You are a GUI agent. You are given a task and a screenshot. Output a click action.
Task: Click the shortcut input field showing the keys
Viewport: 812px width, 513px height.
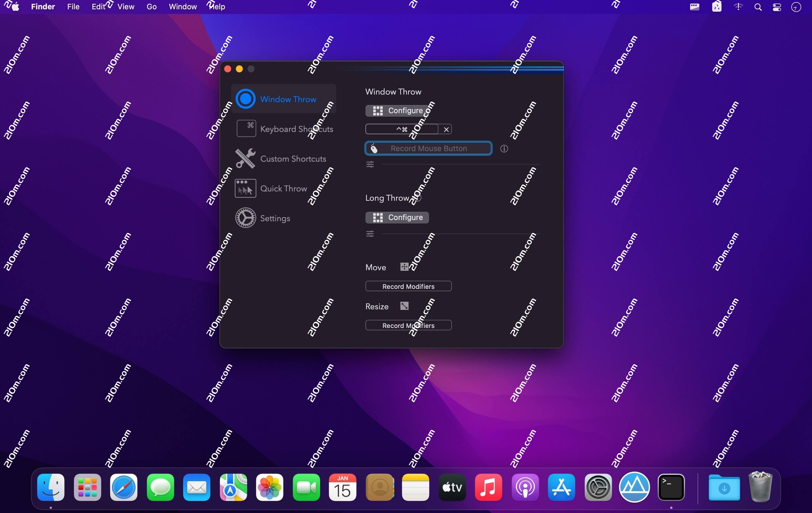coord(401,129)
